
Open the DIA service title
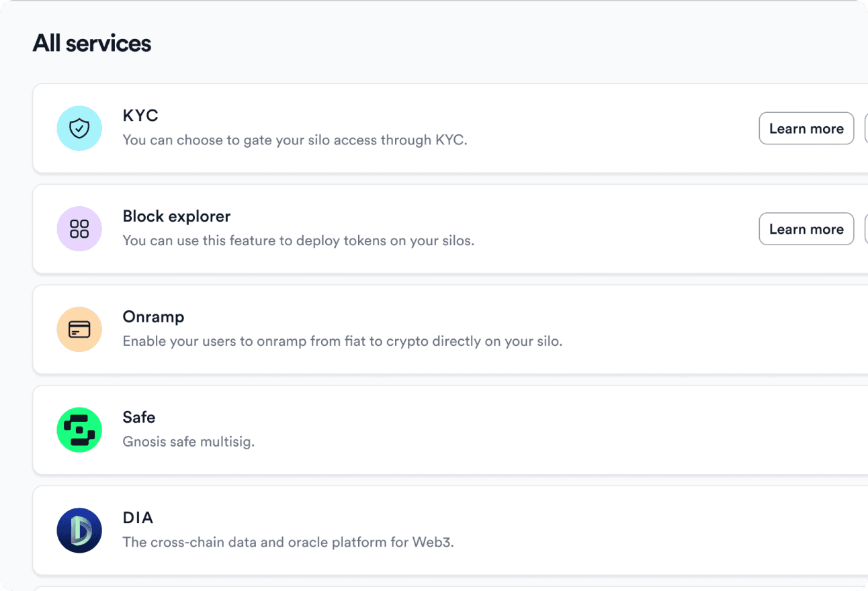click(138, 518)
